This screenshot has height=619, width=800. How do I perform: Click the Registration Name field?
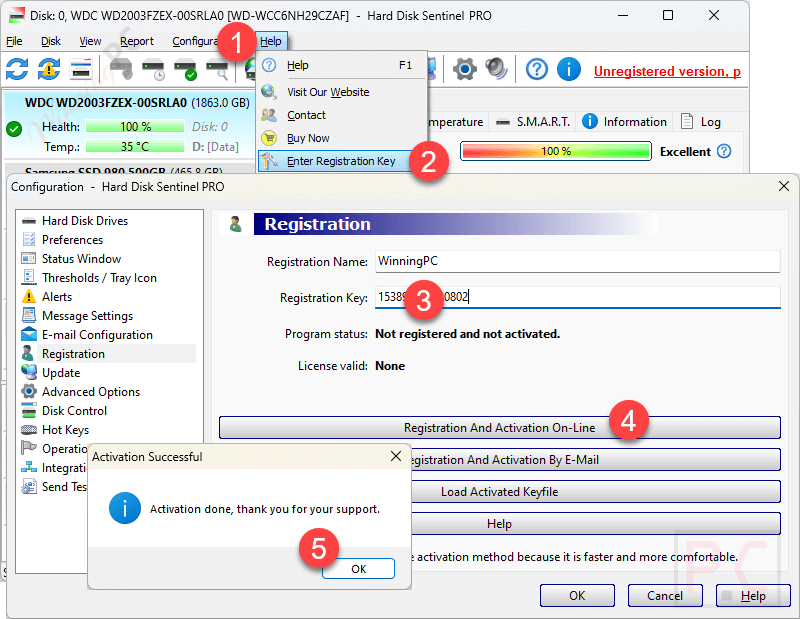pyautogui.click(x=578, y=261)
